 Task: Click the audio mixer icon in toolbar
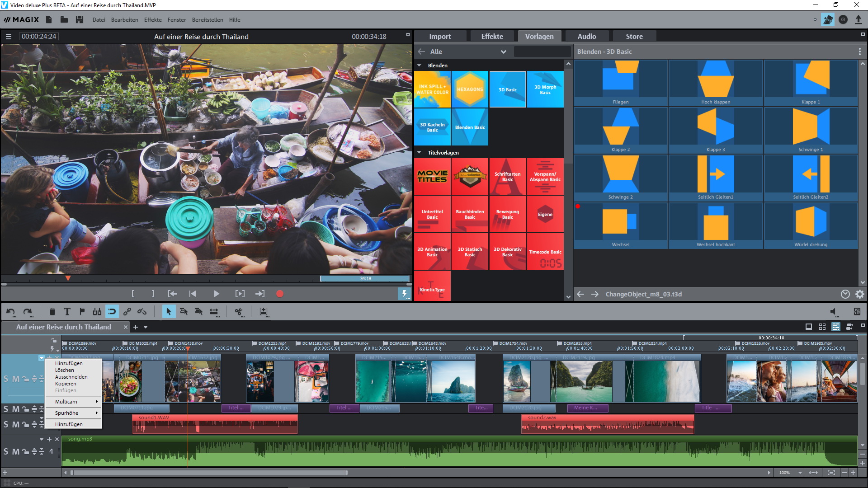[x=857, y=311]
